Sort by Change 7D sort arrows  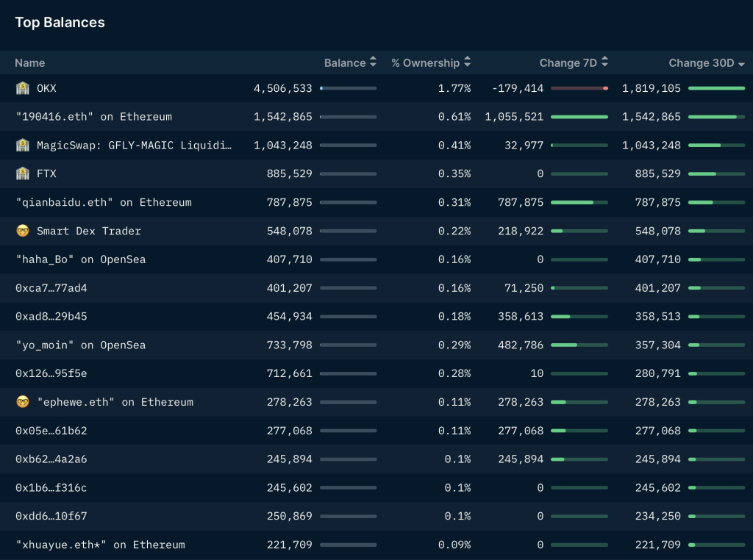click(x=604, y=62)
